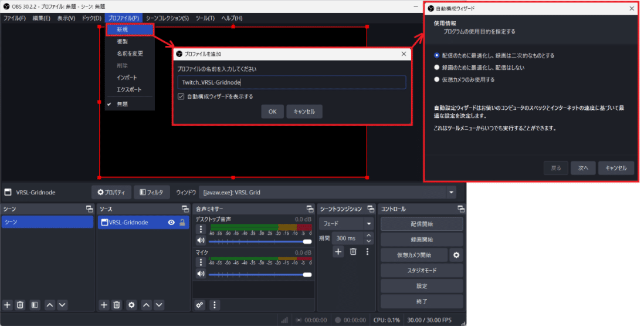644x326 pixels.
Task: Open audio mixer three-dot menu at bottom
Action: 215,305
